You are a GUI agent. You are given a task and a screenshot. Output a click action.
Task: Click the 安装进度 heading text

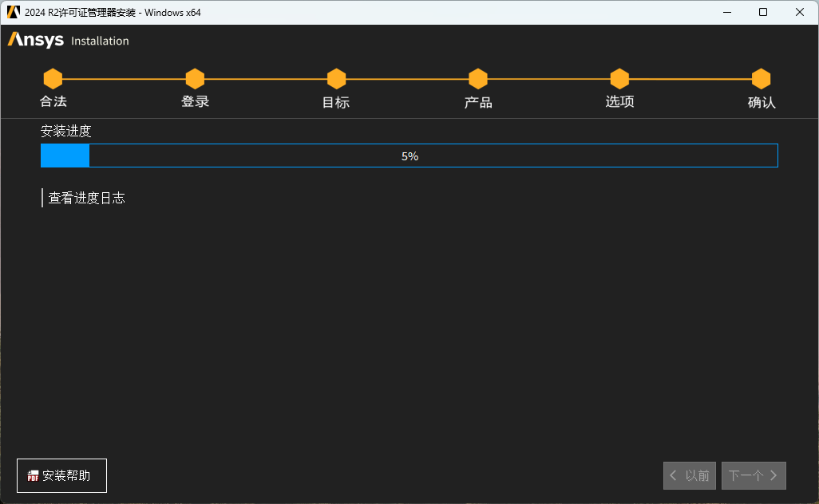[x=66, y=132]
